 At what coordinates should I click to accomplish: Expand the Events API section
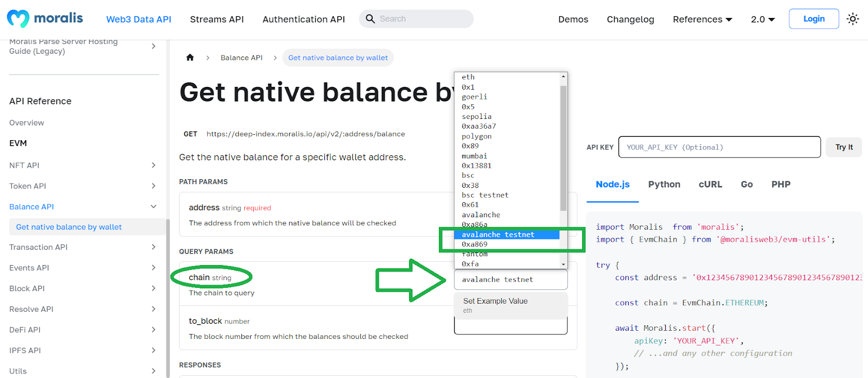(154, 268)
